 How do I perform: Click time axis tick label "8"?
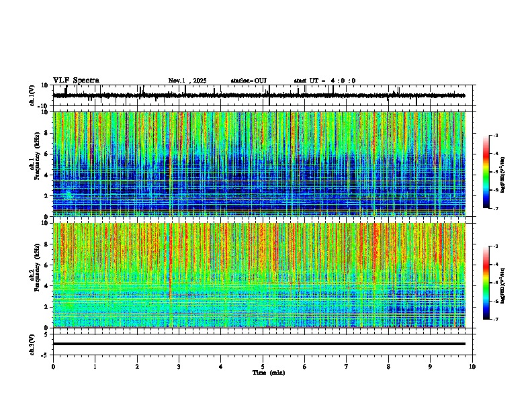(x=388, y=367)
